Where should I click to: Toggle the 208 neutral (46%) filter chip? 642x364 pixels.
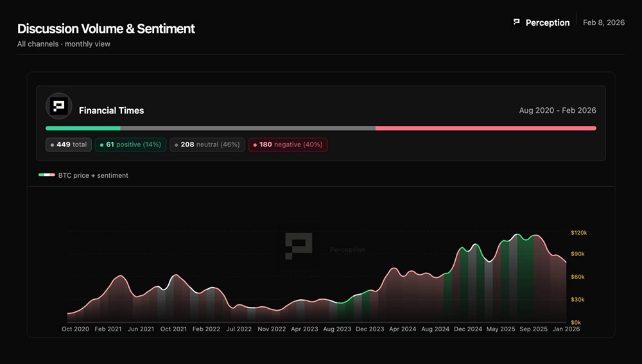207,145
